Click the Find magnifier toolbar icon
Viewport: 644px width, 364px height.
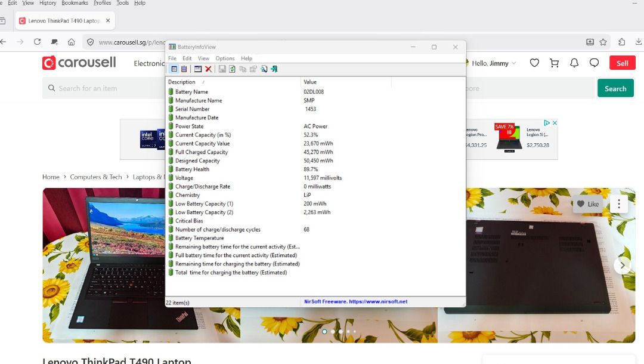(264, 69)
